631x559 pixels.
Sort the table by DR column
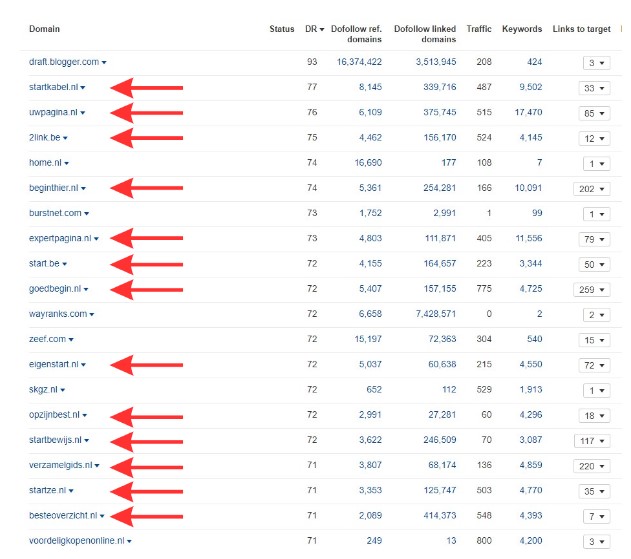click(314, 29)
